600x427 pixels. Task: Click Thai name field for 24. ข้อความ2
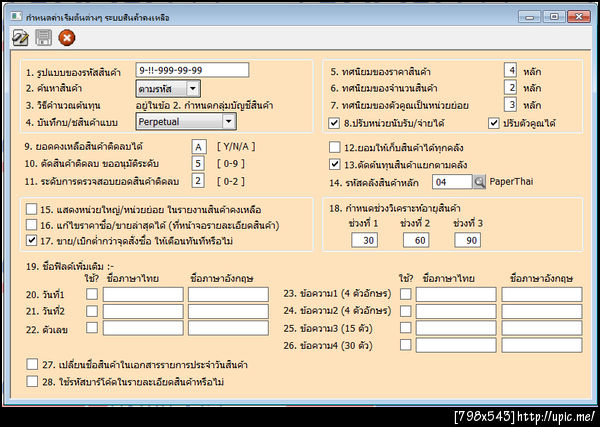(456, 311)
